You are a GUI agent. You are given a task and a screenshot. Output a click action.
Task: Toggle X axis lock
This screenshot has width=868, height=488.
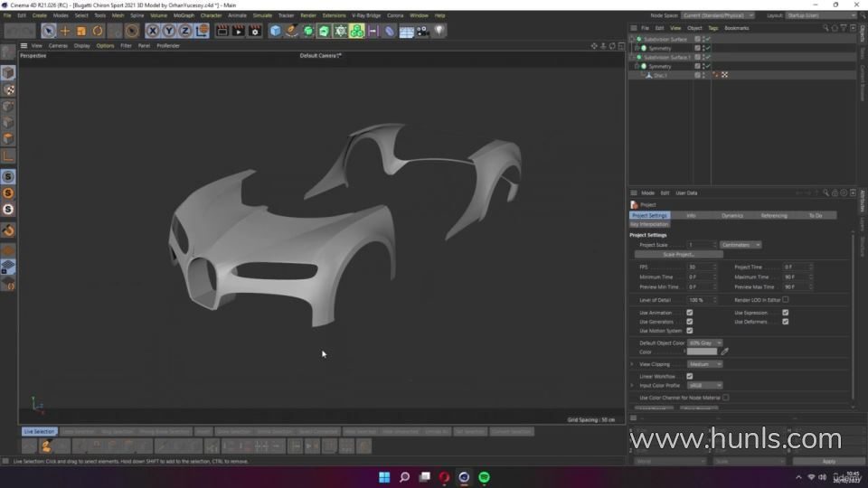click(x=152, y=31)
